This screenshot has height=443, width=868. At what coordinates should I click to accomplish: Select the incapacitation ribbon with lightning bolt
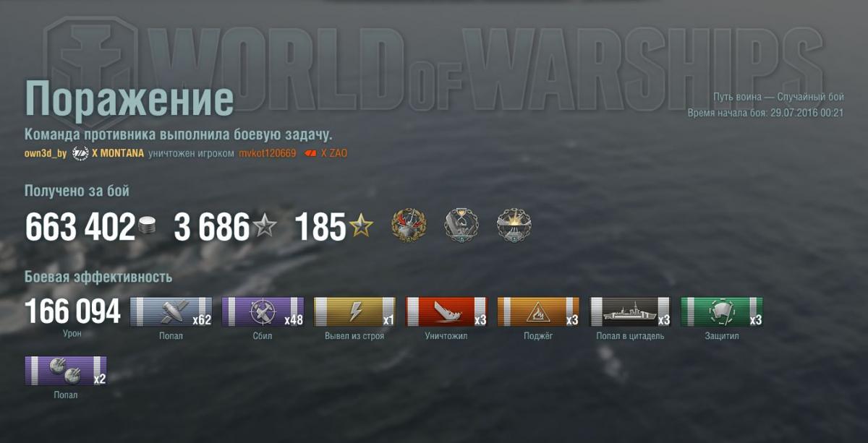pyautogui.click(x=354, y=312)
